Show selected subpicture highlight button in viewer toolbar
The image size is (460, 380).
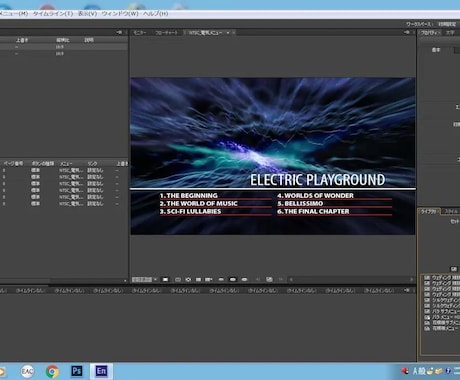click(x=233, y=279)
